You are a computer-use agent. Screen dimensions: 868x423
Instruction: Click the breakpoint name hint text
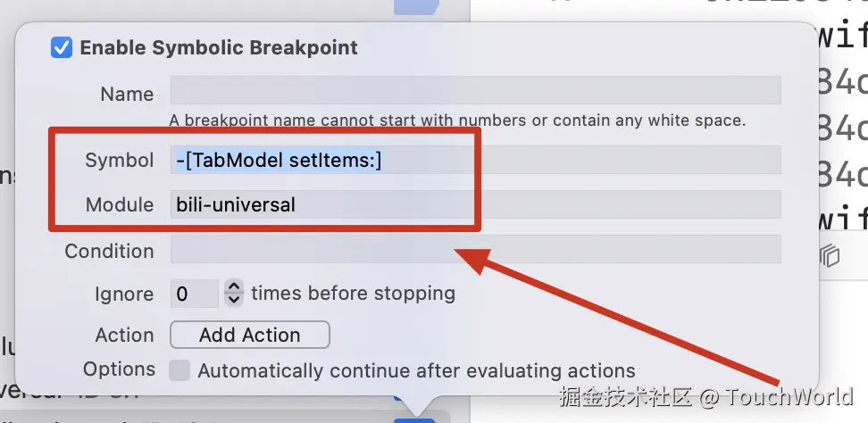point(457,120)
